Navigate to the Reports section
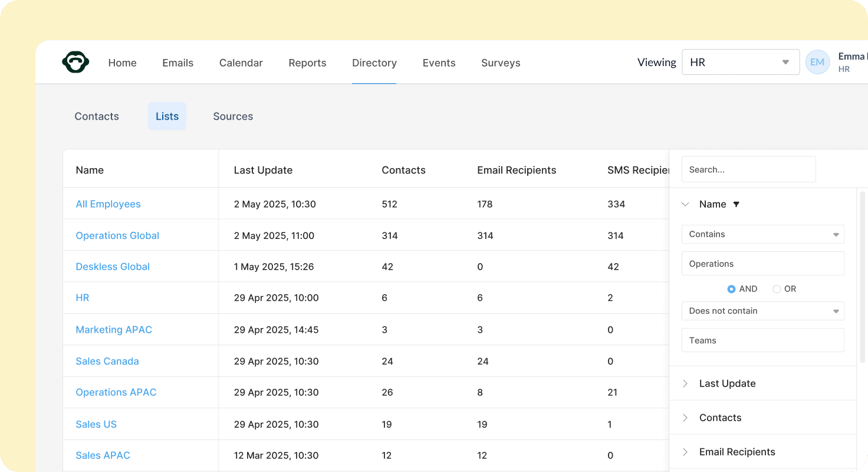 click(307, 63)
